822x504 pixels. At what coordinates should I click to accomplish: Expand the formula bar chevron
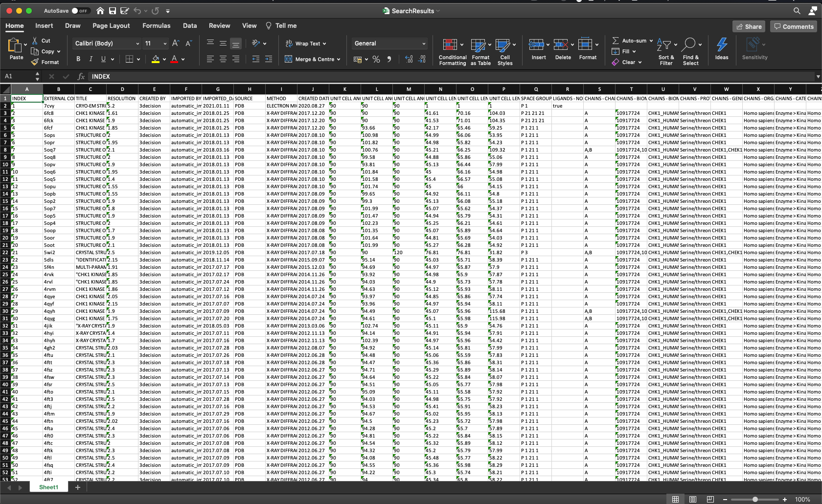(x=818, y=76)
